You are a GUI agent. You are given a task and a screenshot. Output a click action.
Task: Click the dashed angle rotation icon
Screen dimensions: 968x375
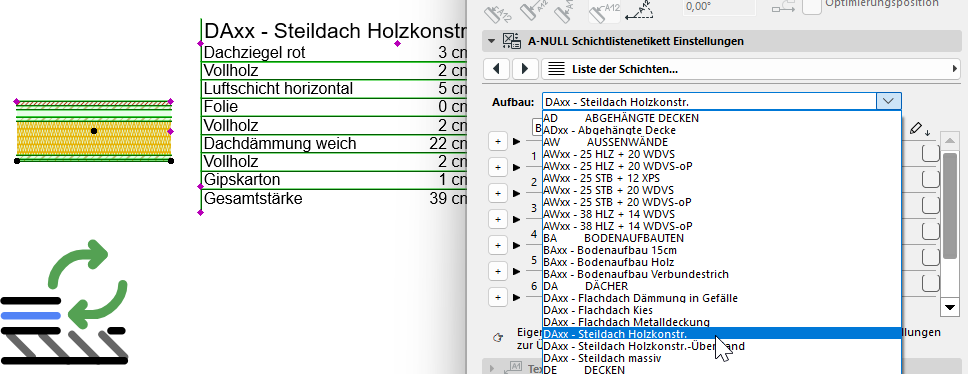[640, 11]
